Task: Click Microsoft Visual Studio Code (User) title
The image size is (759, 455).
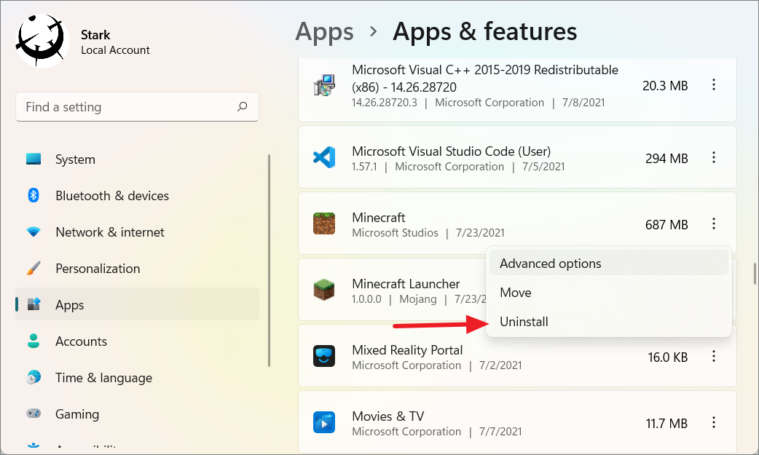Action: tap(451, 151)
